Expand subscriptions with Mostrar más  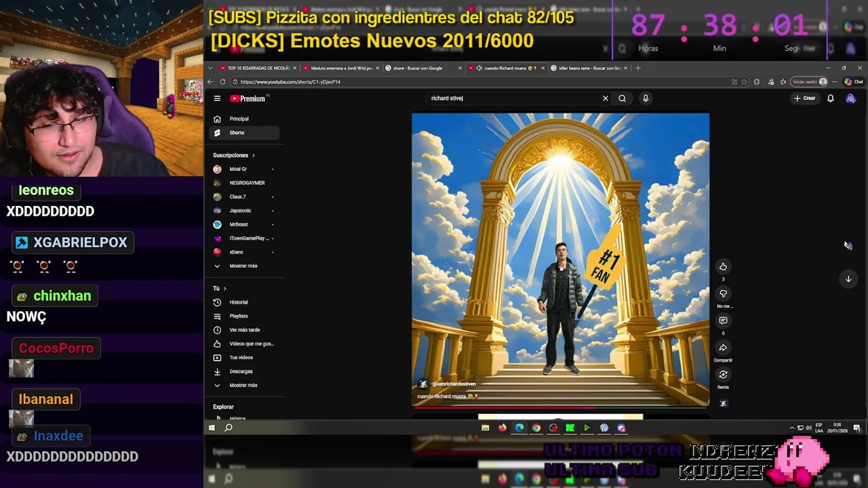[244, 266]
